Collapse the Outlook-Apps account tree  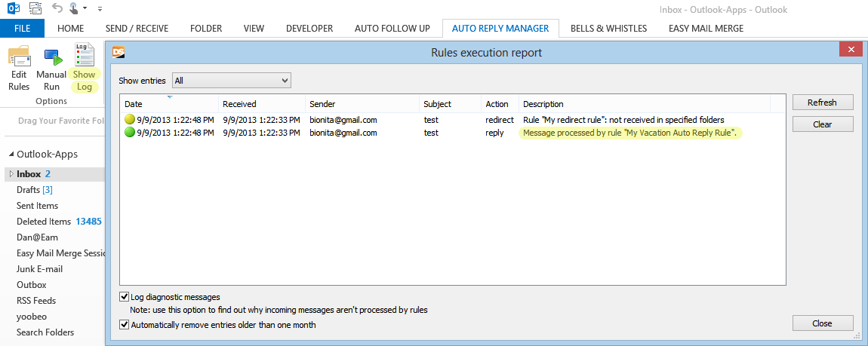pos(11,155)
